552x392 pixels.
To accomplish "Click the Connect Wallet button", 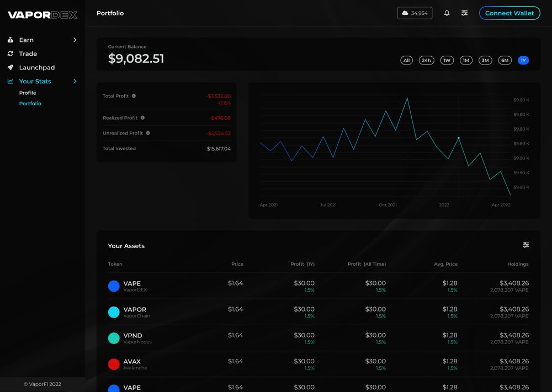I will click(509, 13).
